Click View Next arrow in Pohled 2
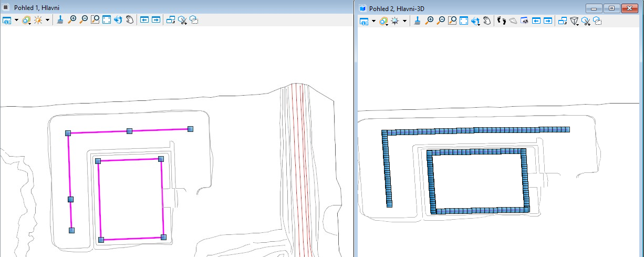Viewport: 644px width, 257px height. (548, 21)
